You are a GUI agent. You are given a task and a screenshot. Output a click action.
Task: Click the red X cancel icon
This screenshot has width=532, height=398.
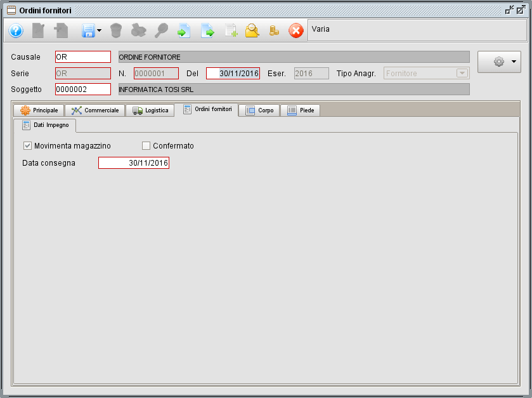coord(296,30)
